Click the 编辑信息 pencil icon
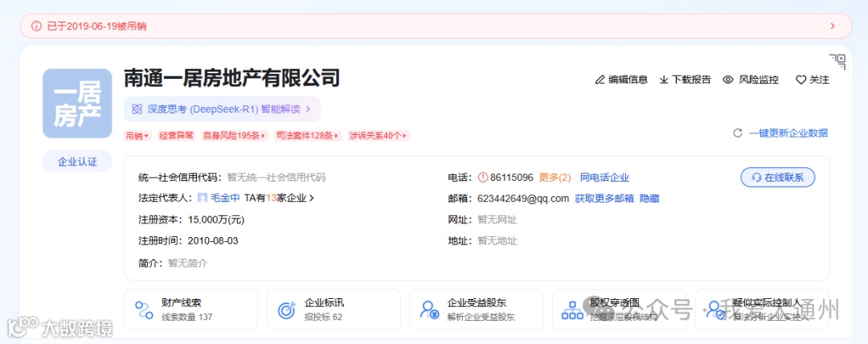Viewport: 868px width, 344px height. coord(600,80)
